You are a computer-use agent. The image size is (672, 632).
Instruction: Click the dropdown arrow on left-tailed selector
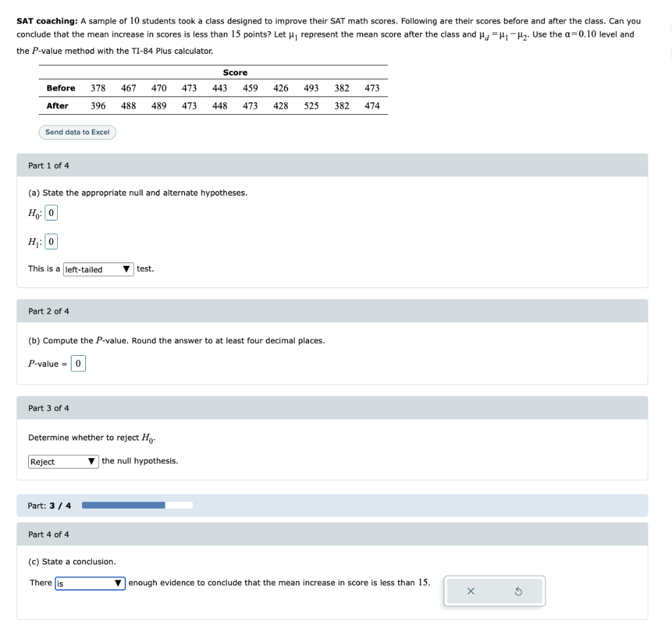(126, 269)
